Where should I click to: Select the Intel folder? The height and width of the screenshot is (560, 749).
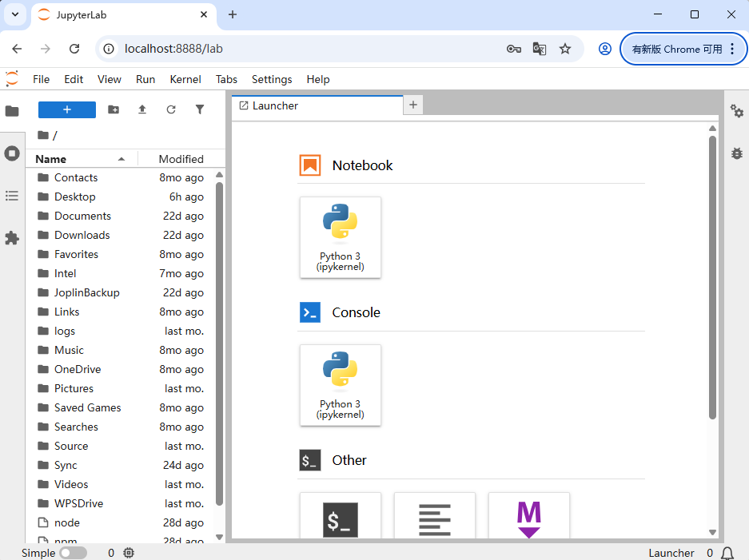121,273
